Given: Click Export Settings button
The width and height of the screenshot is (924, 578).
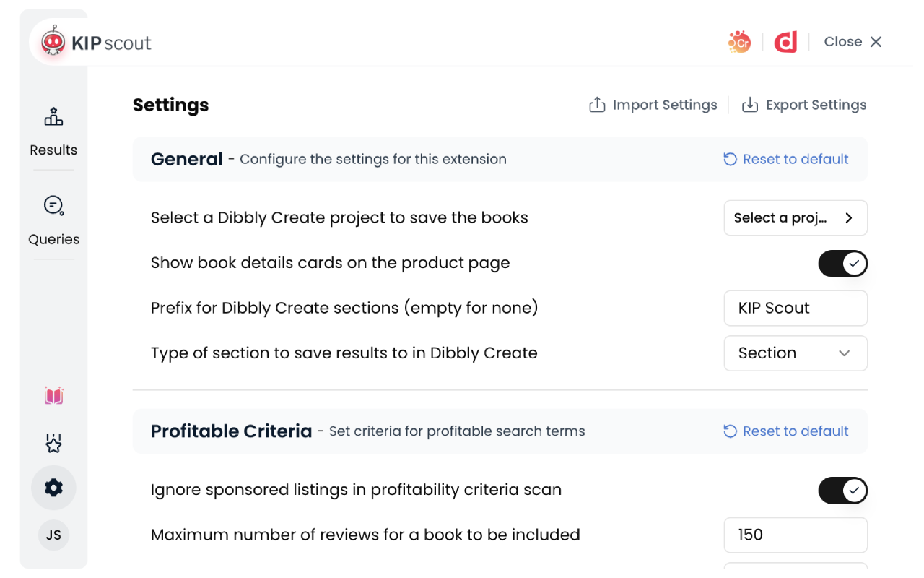Looking at the screenshot, I should coord(804,105).
